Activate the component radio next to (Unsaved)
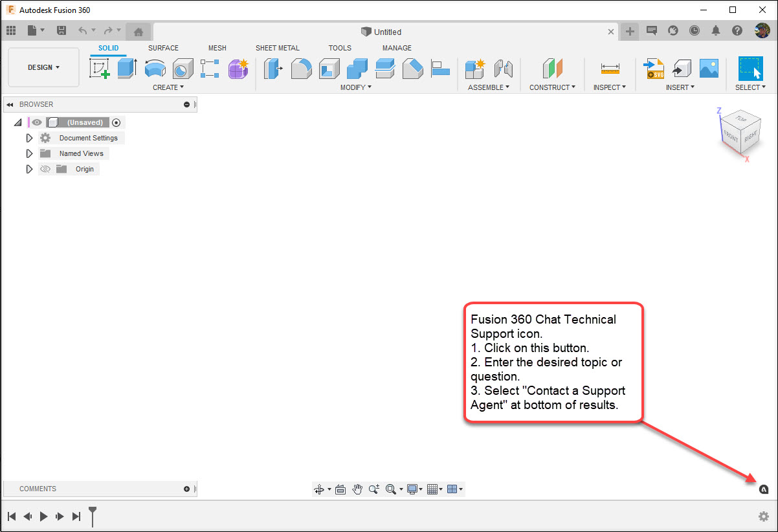Viewport: 778px width, 532px height. [117, 122]
